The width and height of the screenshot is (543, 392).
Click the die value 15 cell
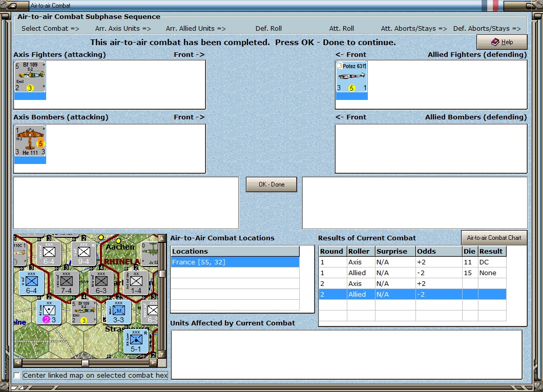470,273
